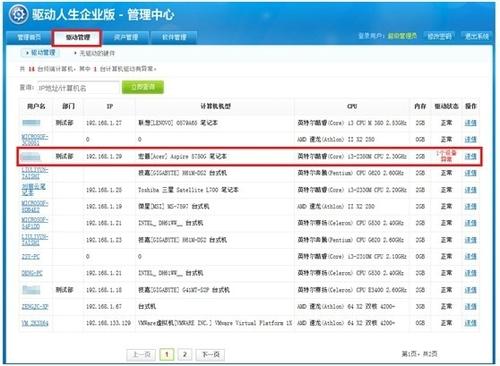500x366 pixels.
Task: Open details for the 192.168.1.19 MSI row
Action: (470, 206)
